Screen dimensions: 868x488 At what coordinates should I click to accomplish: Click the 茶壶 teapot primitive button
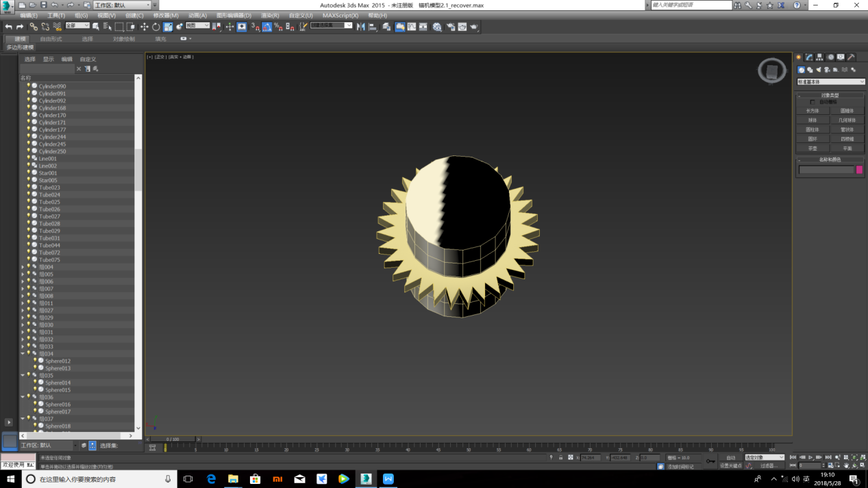point(813,148)
